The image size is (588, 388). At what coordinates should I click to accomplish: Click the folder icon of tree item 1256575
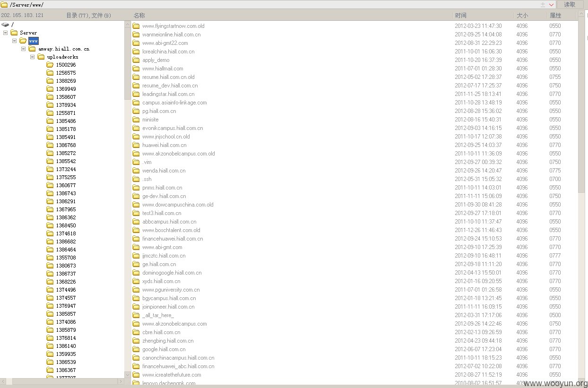tap(50, 73)
